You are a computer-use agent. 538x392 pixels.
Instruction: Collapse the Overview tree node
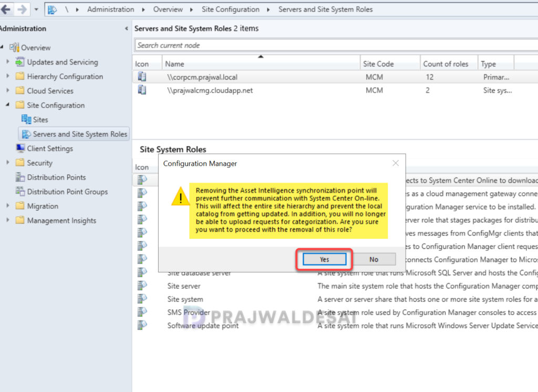coord(3,47)
